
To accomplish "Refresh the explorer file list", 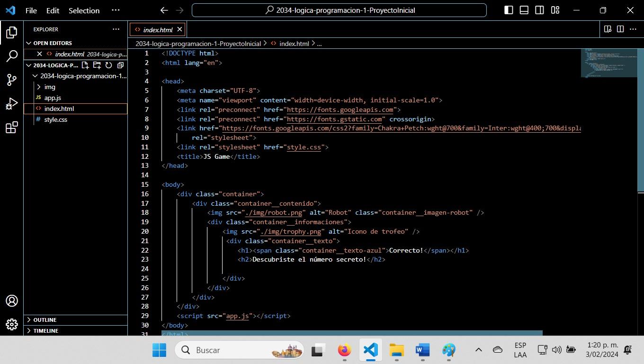I will tap(108, 65).
